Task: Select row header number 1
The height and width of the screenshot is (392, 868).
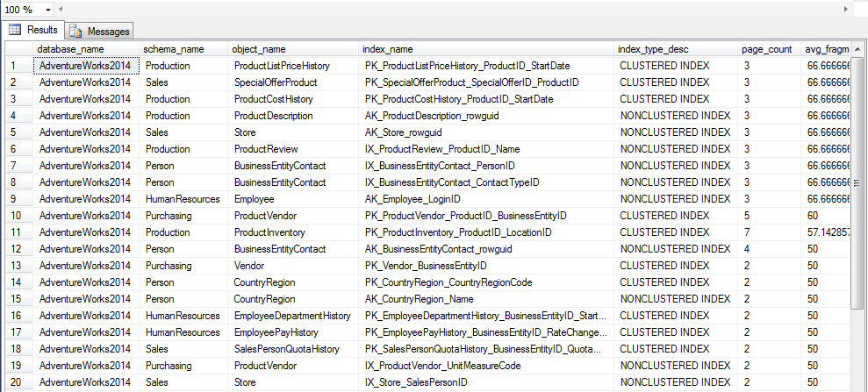Action: point(19,66)
